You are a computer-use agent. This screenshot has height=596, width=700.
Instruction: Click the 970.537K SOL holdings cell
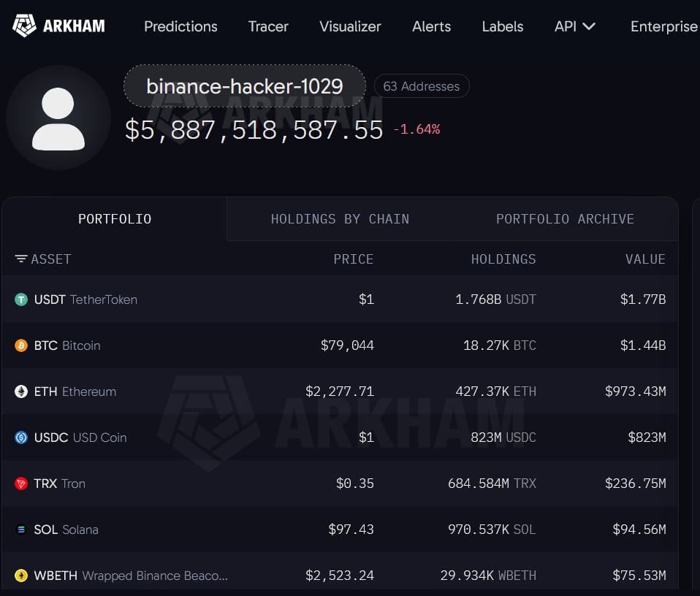pyautogui.click(x=492, y=529)
